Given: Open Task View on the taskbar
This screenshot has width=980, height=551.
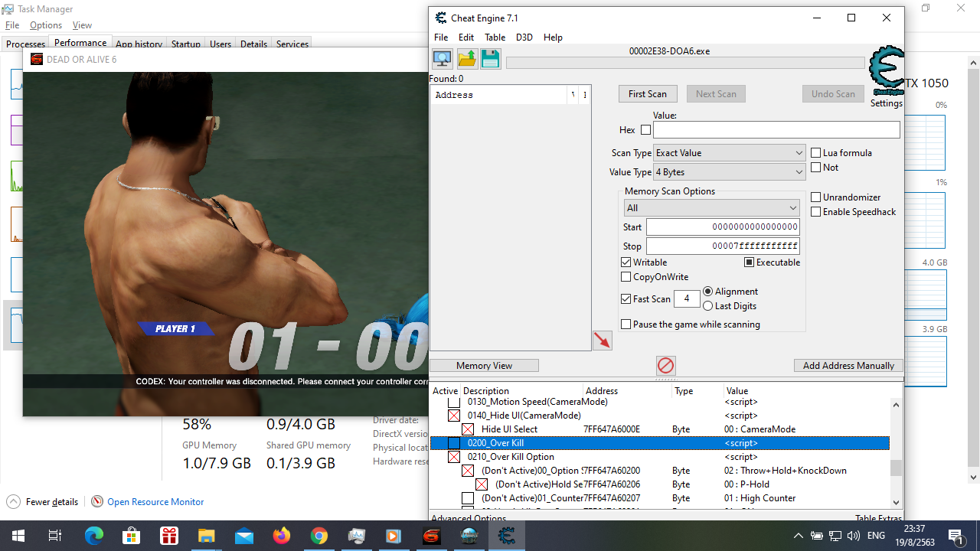Looking at the screenshot, I should (x=55, y=536).
